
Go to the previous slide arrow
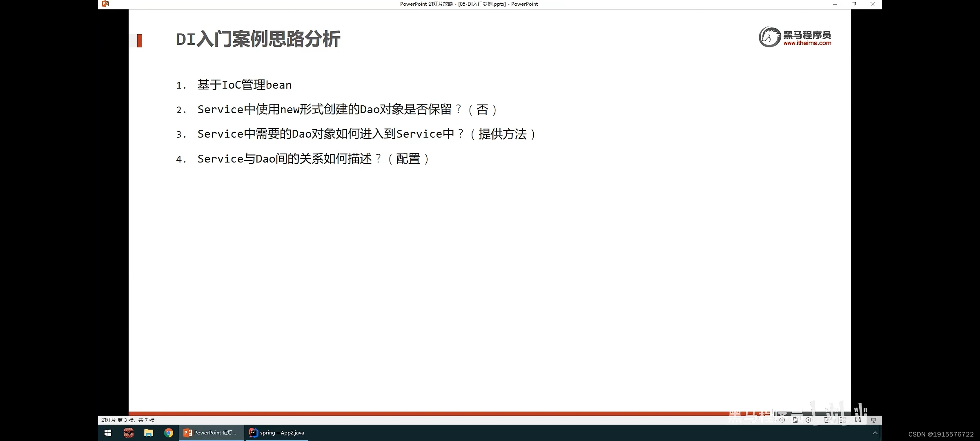[x=782, y=420]
